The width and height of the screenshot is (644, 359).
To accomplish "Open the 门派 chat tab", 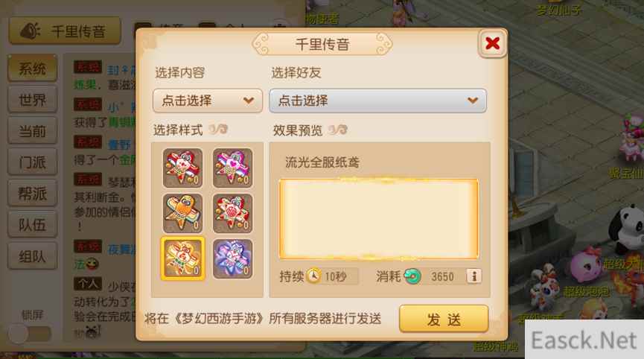I will pos(33,162).
